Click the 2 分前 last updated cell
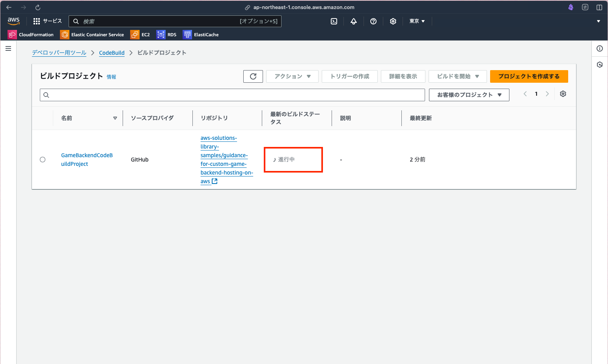The width and height of the screenshot is (608, 364). 418,160
